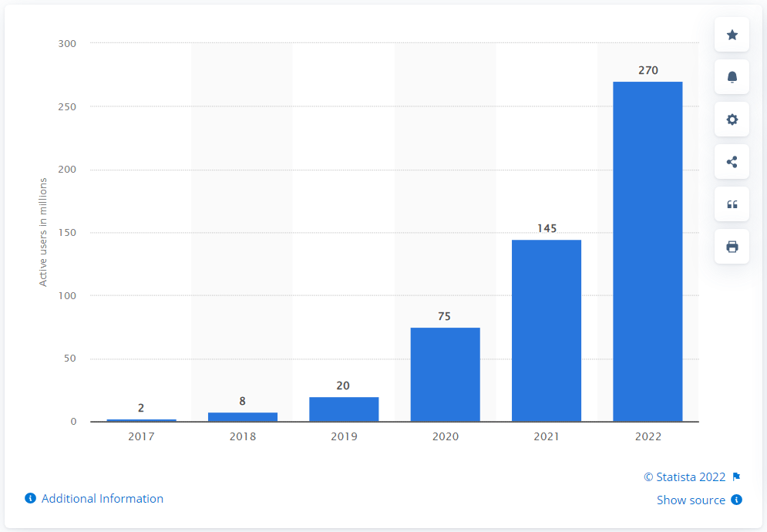Viewport: 767px width, 532px height.
Task: Click the 300 y-axis tick label
Action: pyautogui.click(x=67, y=43)
